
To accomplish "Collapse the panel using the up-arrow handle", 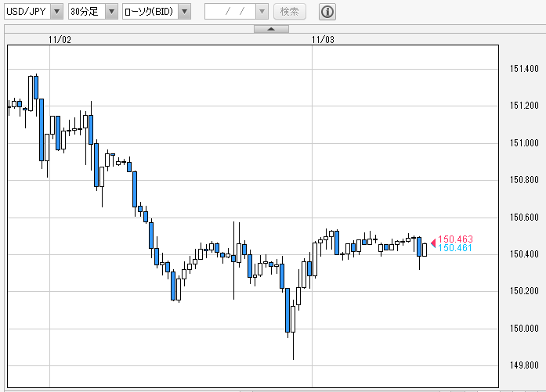I will [271, 29].
